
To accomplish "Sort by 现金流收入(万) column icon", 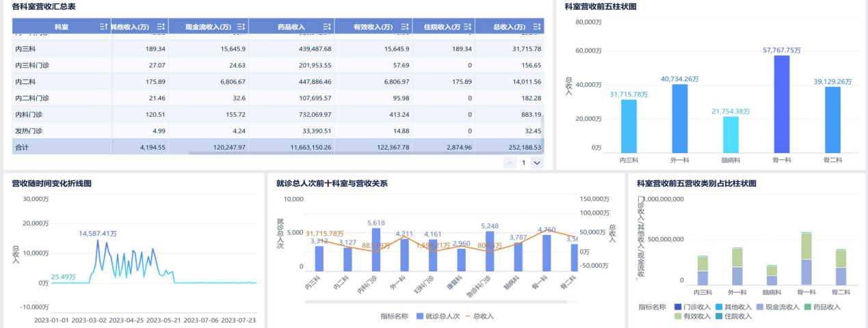I will click(241, 27).
